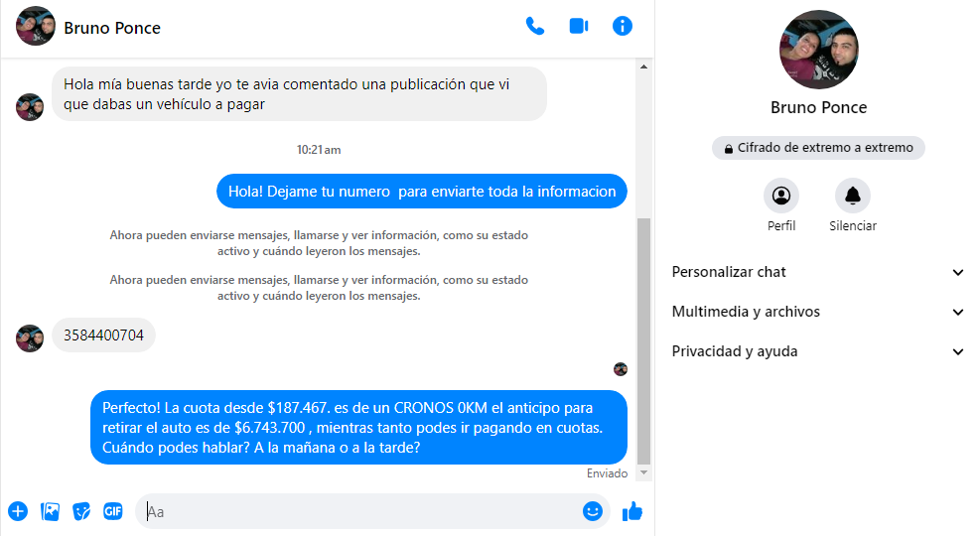Mute conversation with Silenciar bell
This screenshot has width=980, height=536.
click(852, 196)
